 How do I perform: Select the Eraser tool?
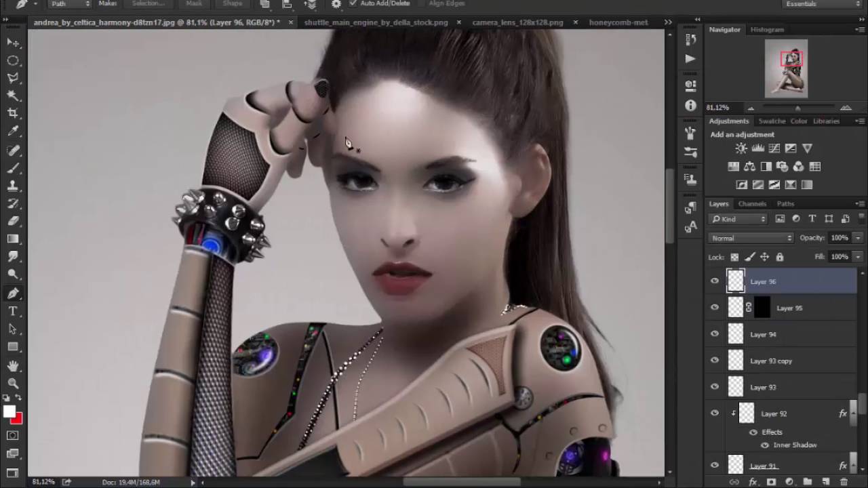pyautogui.click(x=13, y=221)
